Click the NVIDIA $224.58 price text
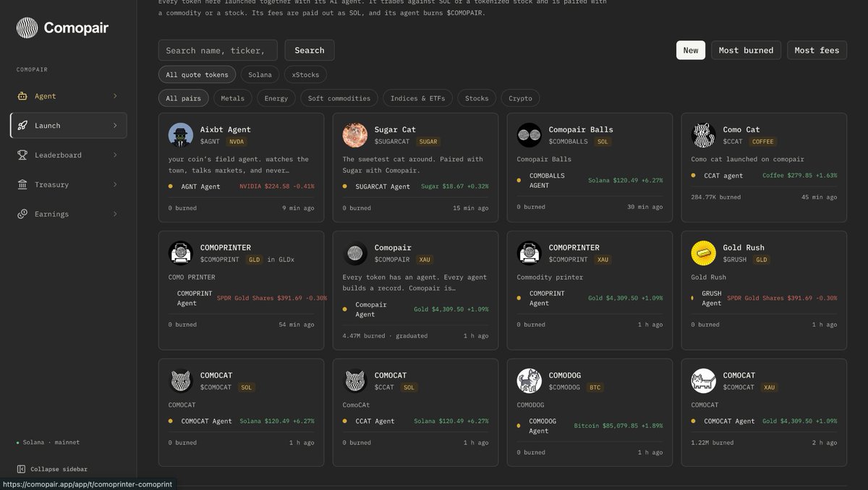The image size is (868, 490). (277, 186)
